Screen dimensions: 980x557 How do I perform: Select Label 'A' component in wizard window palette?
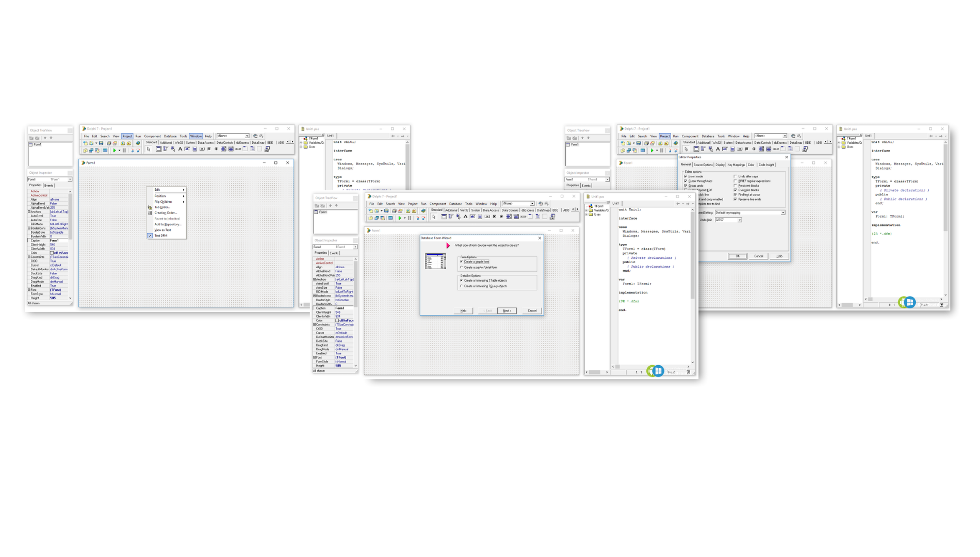tap(465, 217)
